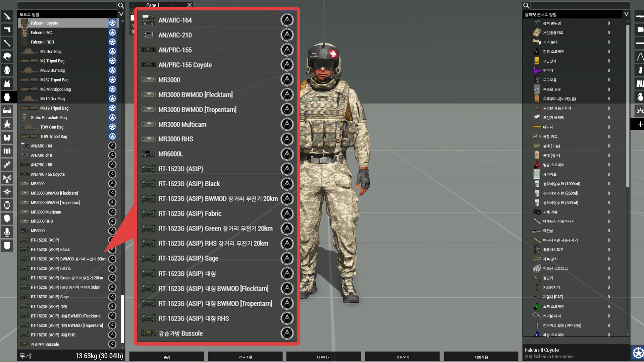644x362 pixels.
Task: Open the grenade throwables tab on right
Action: (x=640, y=97)
